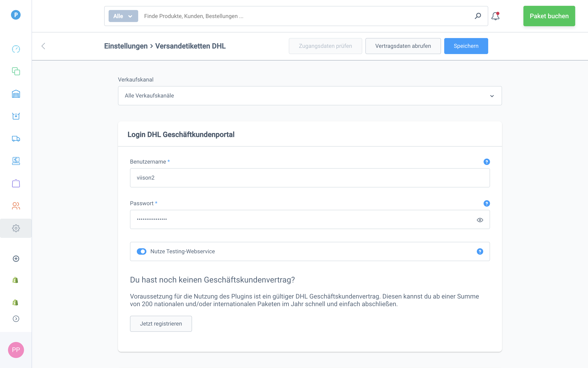The height and width of the screenshot is (368, 588).
Task: Click the help icon next to Benutzername
Action: pos(486,162)
